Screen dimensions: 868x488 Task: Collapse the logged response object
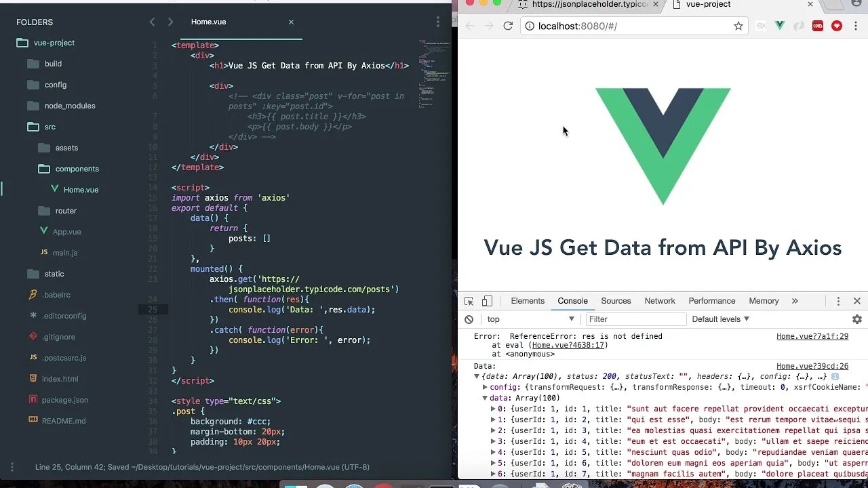pos(477,377)
